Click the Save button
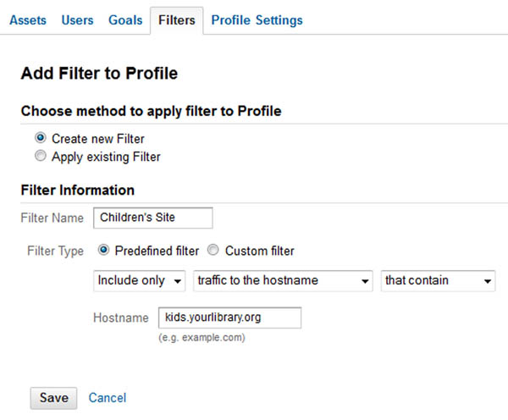Viewport: 508px width, 420px height. (x=54, y=398)
